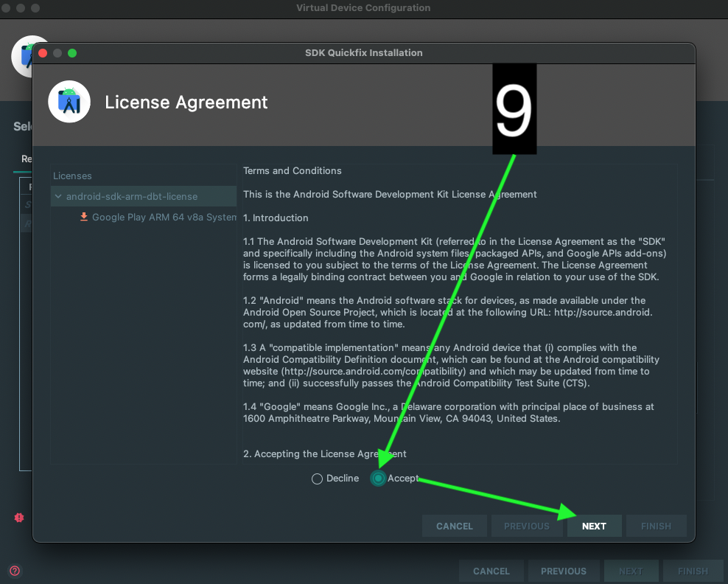Click CANCEL in the Virtual Device Configuration window
Viewport: 728px width, 584px height.
[491, 571]
